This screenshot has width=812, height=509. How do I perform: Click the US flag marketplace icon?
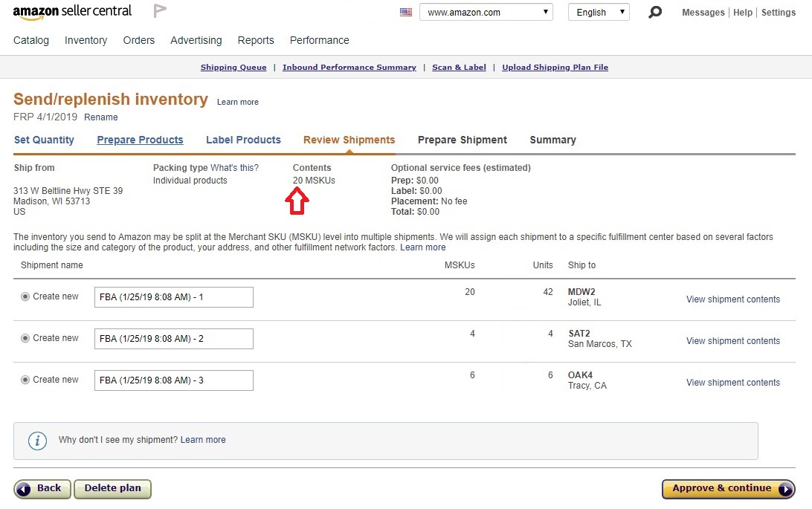406,12
